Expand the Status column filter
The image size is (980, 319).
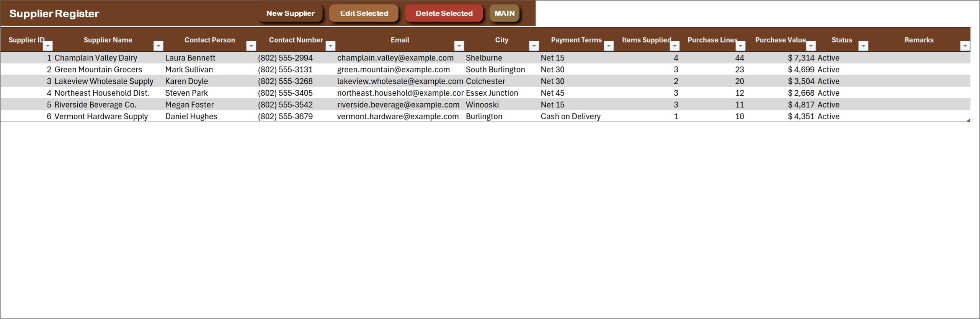click(x=863, y=46)
